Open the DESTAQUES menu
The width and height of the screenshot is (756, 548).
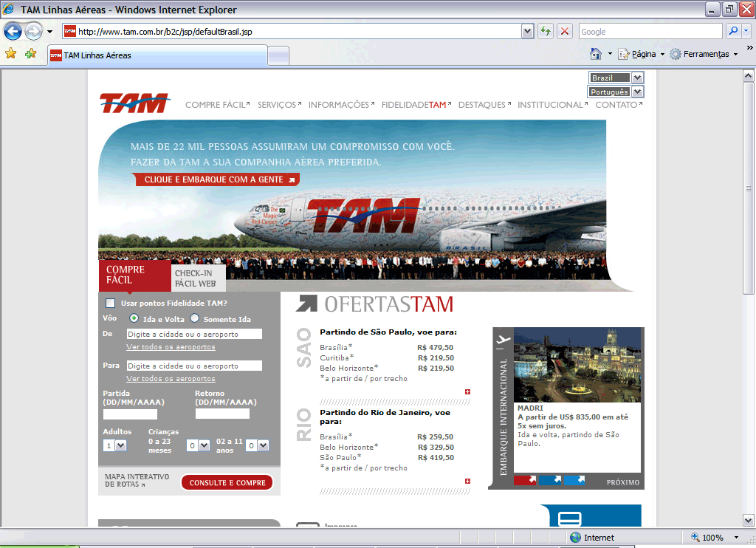coord(484,105)
